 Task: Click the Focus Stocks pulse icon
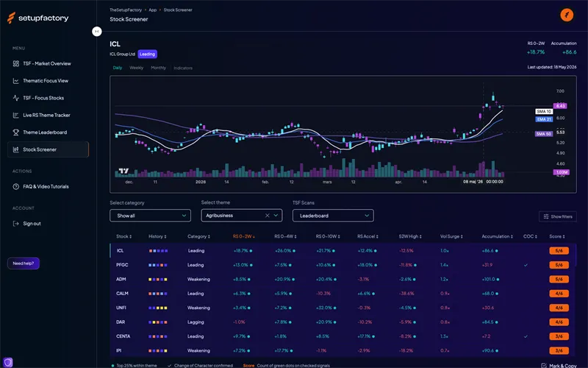click(x=15, y=98)
